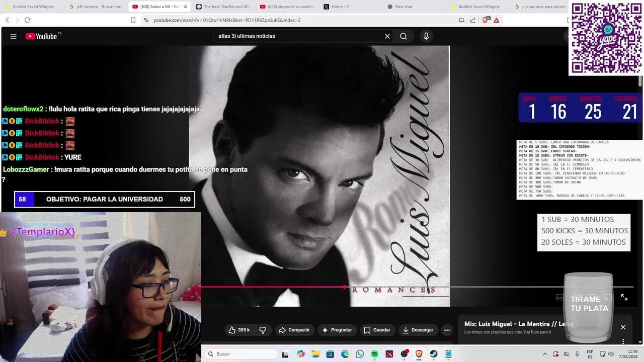This screenshot has height=362, width=644.
Task: Open Notepad from the taskbar
Action: 448,354
